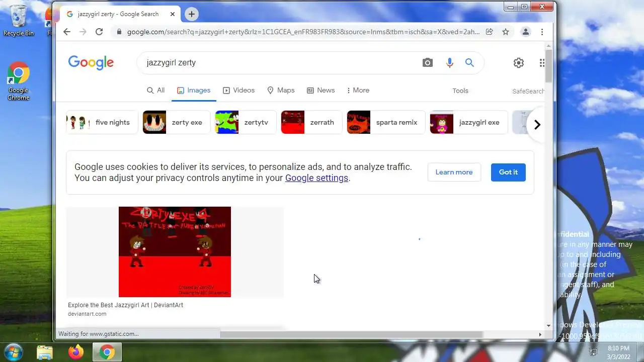Viewport: 644px width, 362px height.
Task: Click the scroll-down arrow of the page
Action: pos(548,326)
